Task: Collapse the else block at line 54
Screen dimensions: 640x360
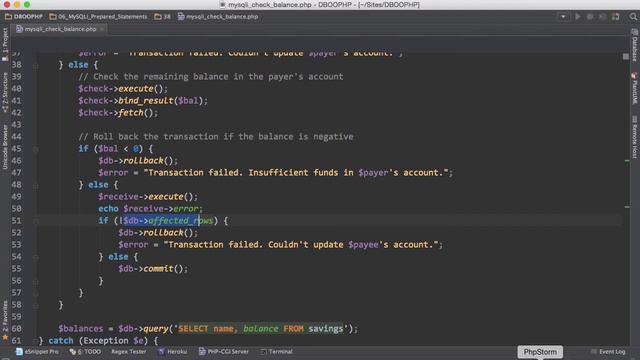Action: click(36, 257)
